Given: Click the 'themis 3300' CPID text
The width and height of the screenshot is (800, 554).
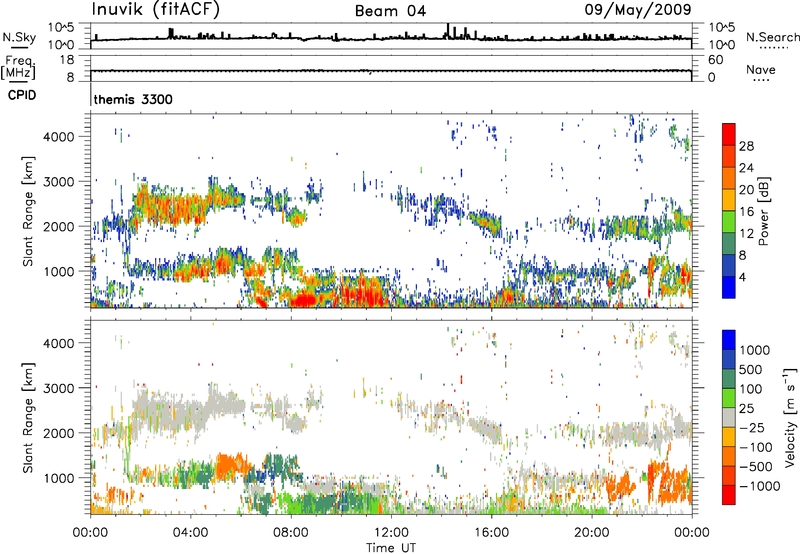Looking at the screenshot, I should (133, 99).
